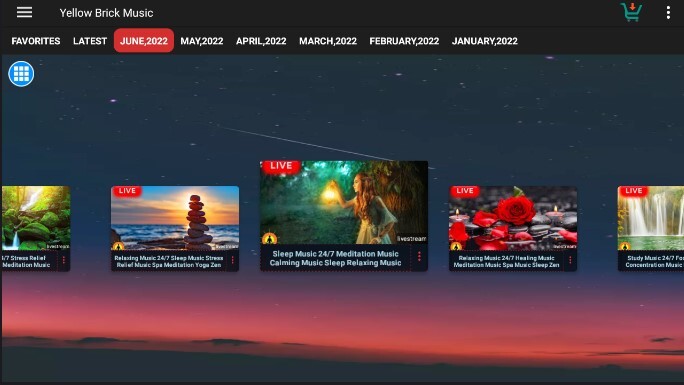Screen dimensions: 684x385
Task: Open the hamburger navigation menu
Action: (x=24, y=13)
